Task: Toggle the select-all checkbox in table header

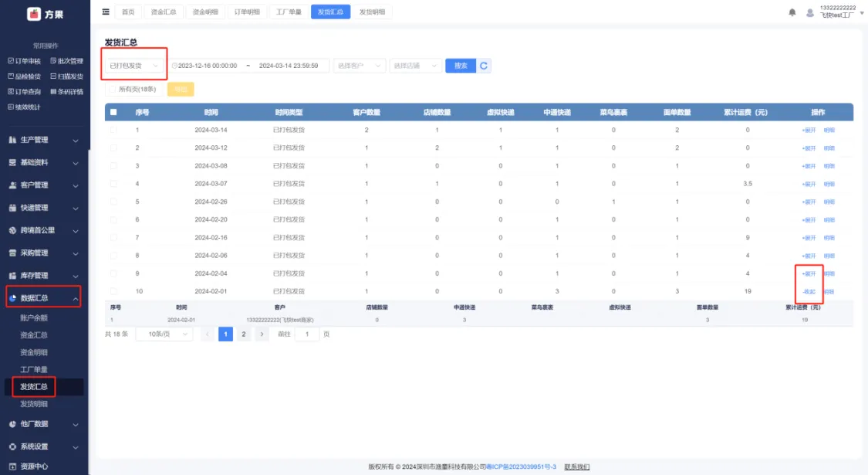Action: pyautogui.click(x=113, y=112)
